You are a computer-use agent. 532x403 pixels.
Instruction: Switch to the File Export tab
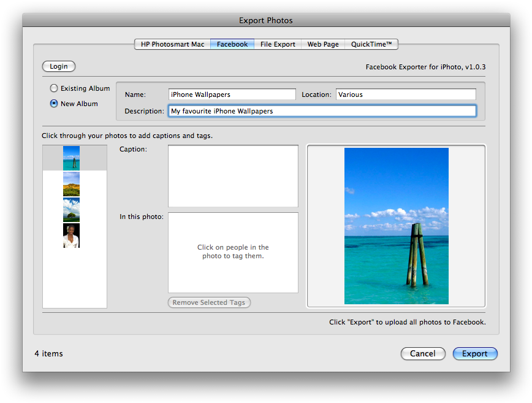tap(277, 44)
